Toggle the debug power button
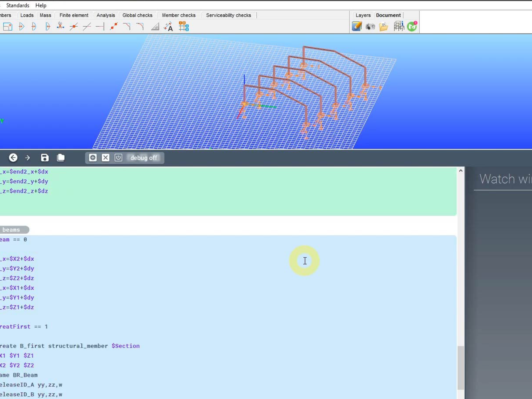Viewport: 532px width, 399px height. 118,158
